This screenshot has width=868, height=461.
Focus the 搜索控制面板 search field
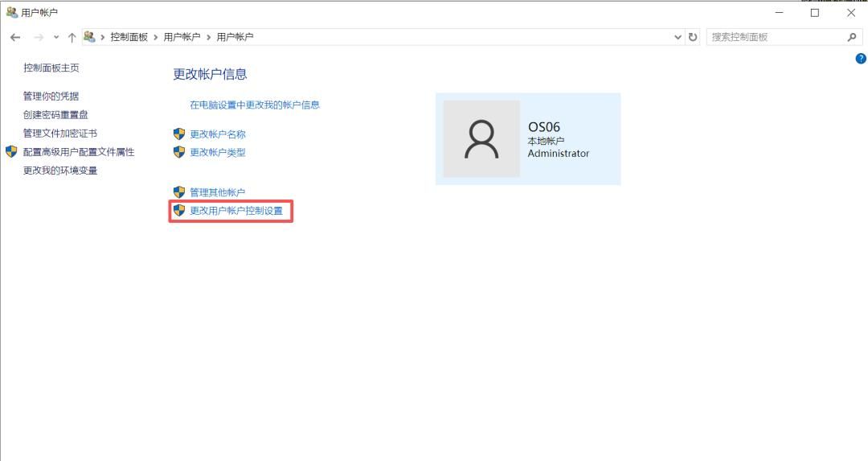click(776, 37)
